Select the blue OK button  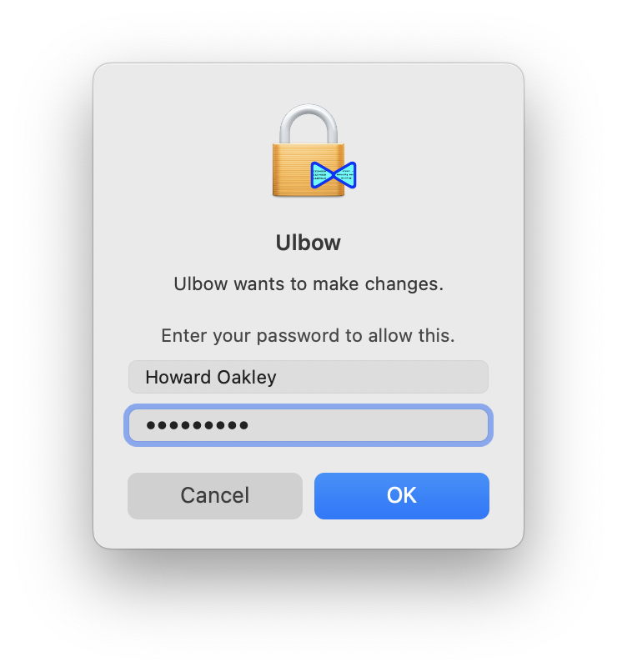[x=402, y=496]
